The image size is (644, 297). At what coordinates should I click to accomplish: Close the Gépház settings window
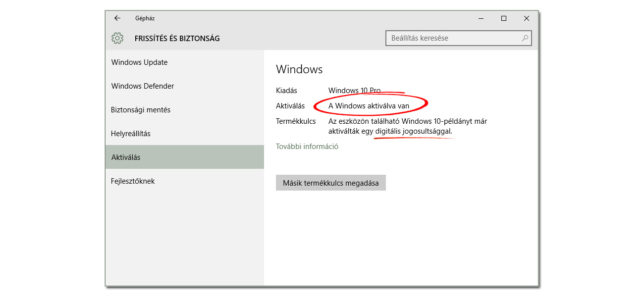[x=527, y=18]
